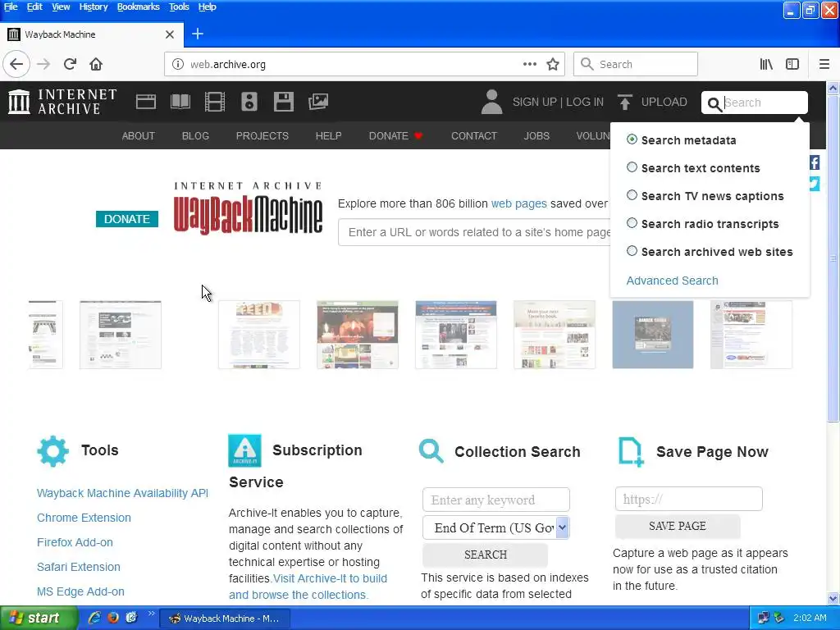840x630 pixels.
Task: Click the https:// Save Page field
Action: [689, 499]
